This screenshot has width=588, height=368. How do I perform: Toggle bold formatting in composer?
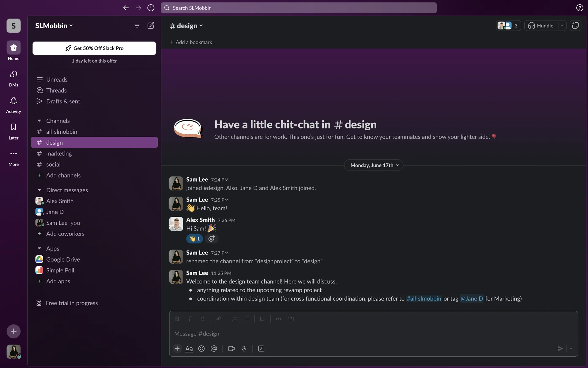tap(177, 319)
